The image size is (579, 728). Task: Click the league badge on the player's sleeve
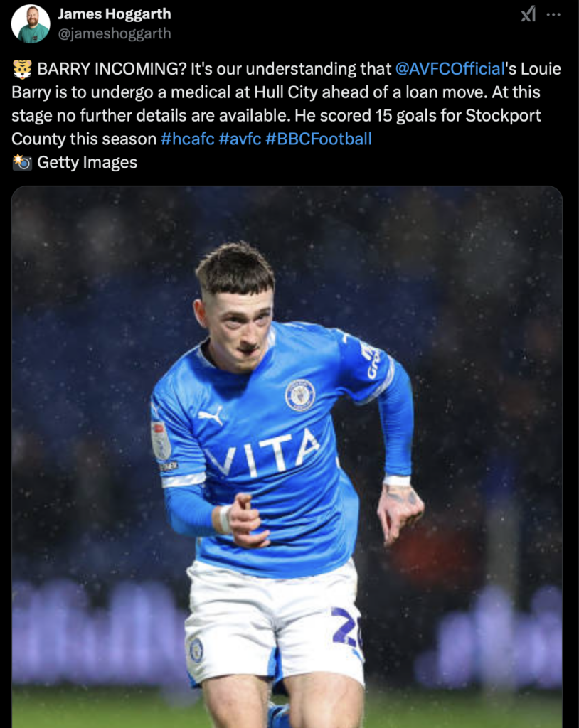pos(161,440)
